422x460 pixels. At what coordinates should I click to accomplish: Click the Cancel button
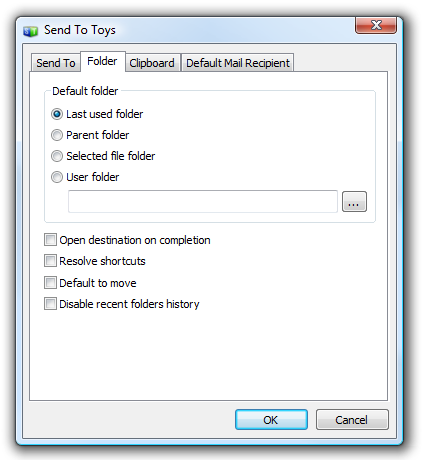pyautogui.click(x=352, y=420)
